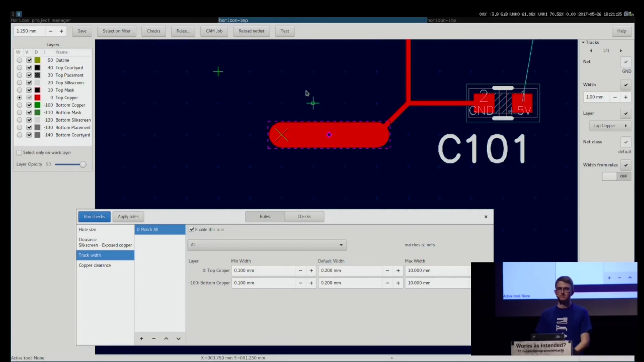Increase grid size with plus button
Image resolution: width=644 pixels, height=362 pixels.
(x=61, y=31)
